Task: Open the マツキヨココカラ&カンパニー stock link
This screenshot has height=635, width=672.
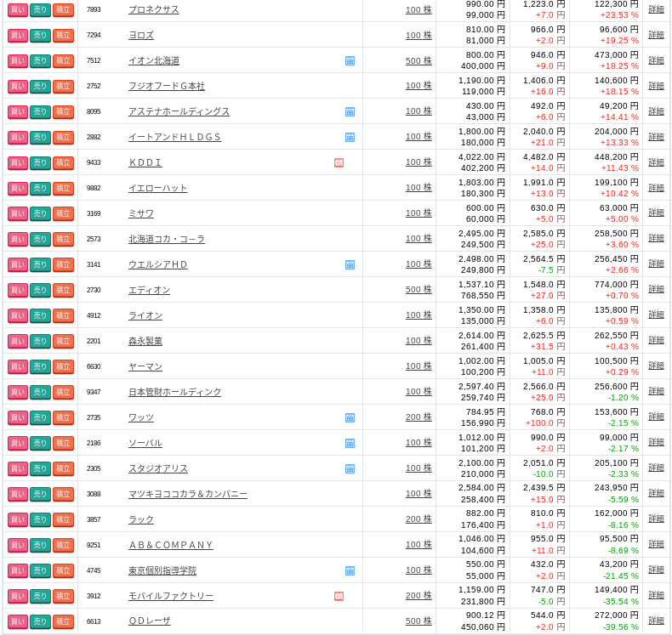Action: (x=188, y=494)
